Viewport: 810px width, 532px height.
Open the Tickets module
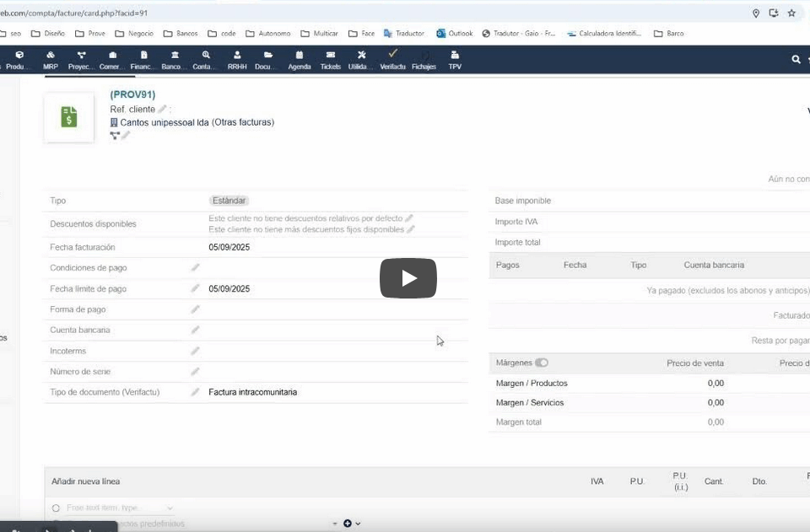click(x=331, y=60)
